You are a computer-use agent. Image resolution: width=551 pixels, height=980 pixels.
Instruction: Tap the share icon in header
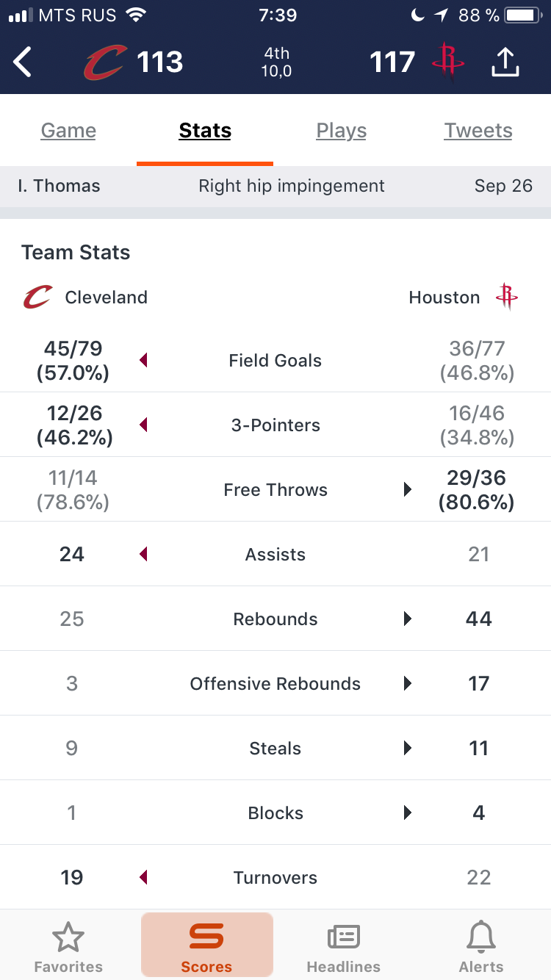pyautogui.click(x=505, y=60)
